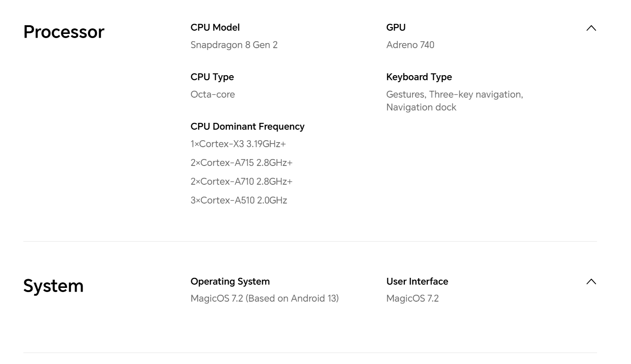Image resolution: width=631 pixels, height=364 pixels.
Task: Select the 2×Cortex-A715 2.8GHz+ line
Action: [x=241, y=163]
